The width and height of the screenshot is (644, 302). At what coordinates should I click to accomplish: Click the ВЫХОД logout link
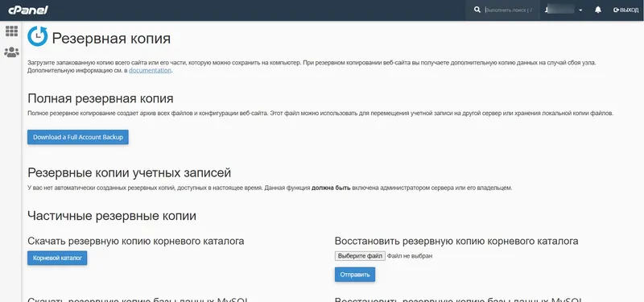click(625, 10)
